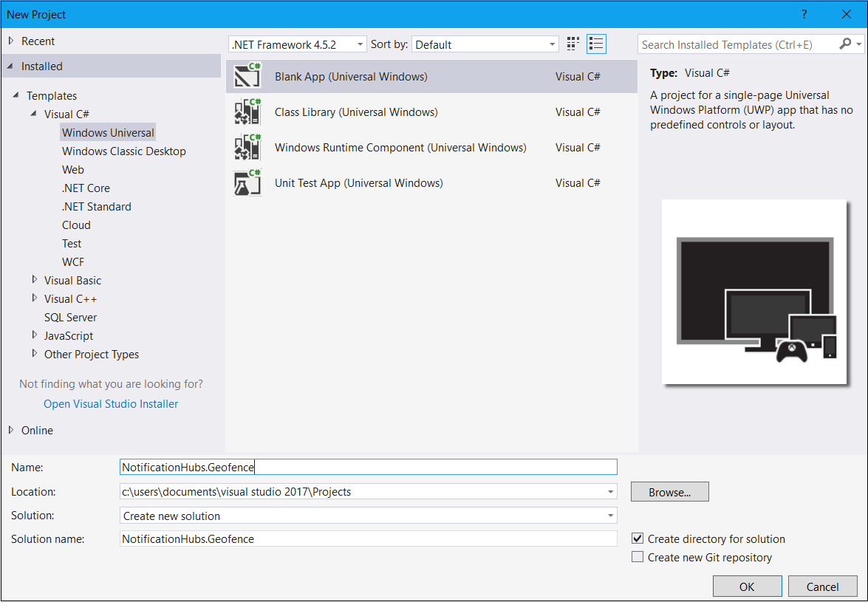Collapse the Visual C# templates node
Screen dimensions: 868x602
33,114
